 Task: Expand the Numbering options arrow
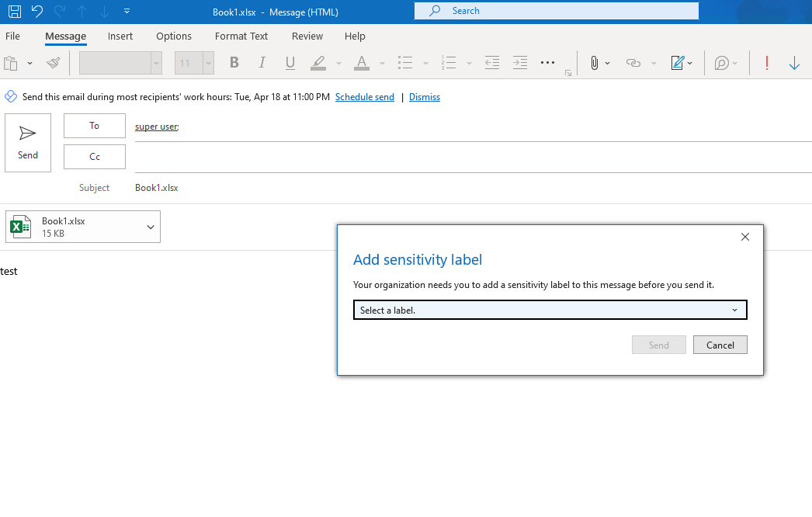(x=469, y=63)
